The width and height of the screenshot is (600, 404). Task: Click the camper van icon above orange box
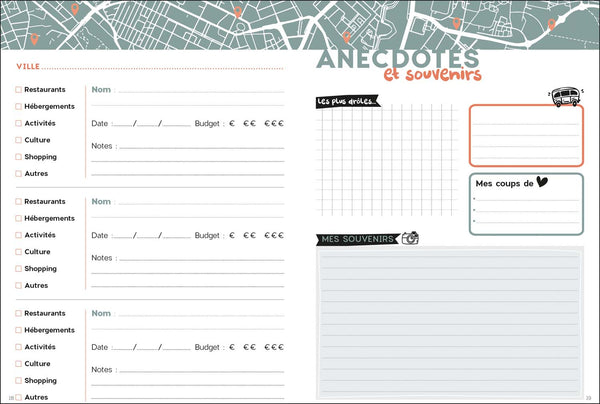(x=566, y=96)
